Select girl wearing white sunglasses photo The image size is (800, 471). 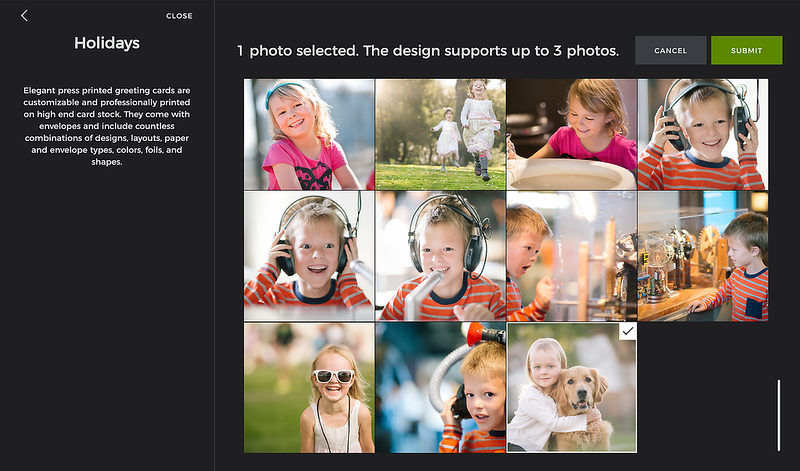(x=309, y=388)
